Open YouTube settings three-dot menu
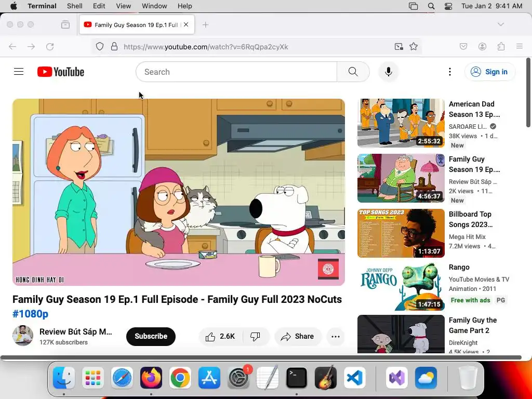 click(x=450, y=72)
